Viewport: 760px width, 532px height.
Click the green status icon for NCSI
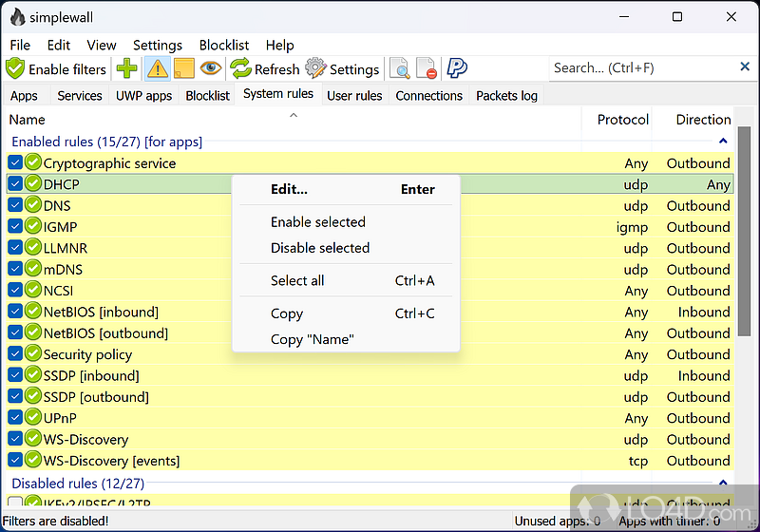[33, 290]
